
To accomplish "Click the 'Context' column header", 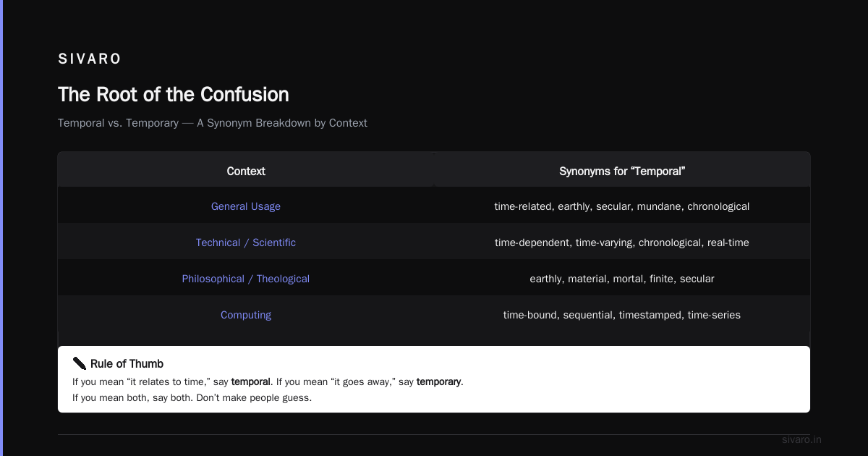I will click(246, 172).
